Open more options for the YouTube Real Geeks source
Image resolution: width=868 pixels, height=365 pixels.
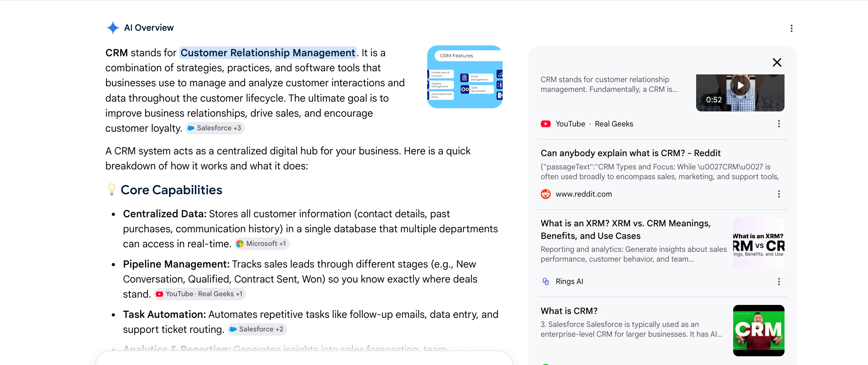click(x=779, y=124)
